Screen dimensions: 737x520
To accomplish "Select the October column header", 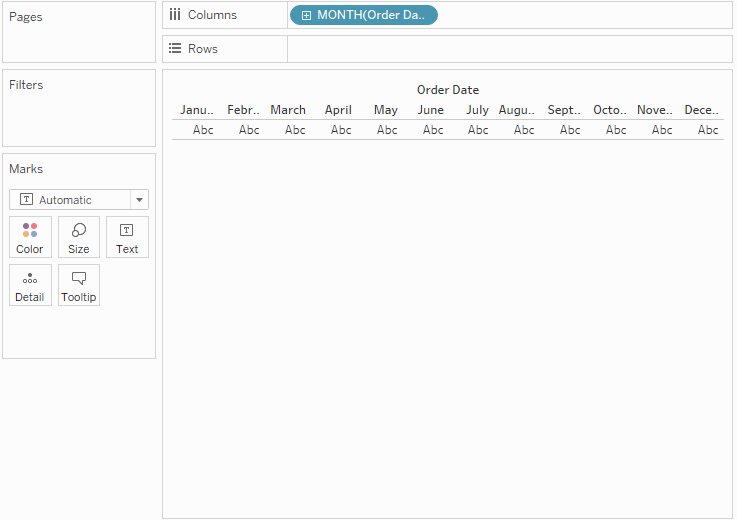I will click(x=610, y=110).
